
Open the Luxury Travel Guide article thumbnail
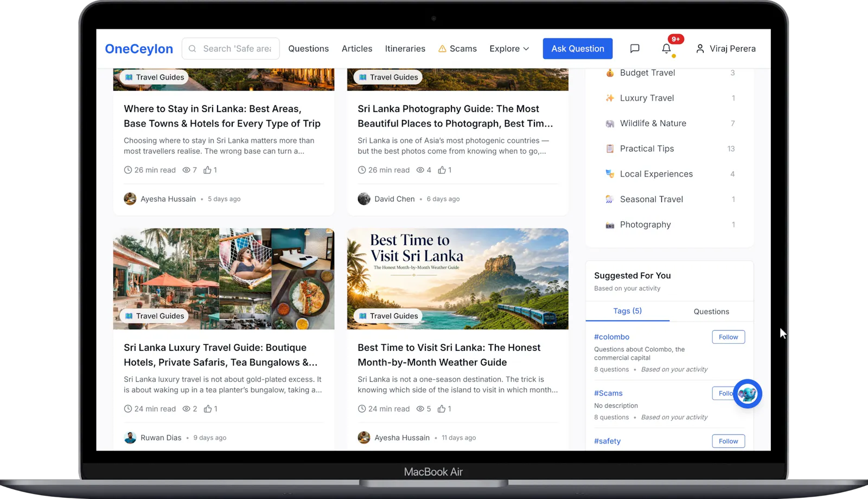(x=224, y=279)
